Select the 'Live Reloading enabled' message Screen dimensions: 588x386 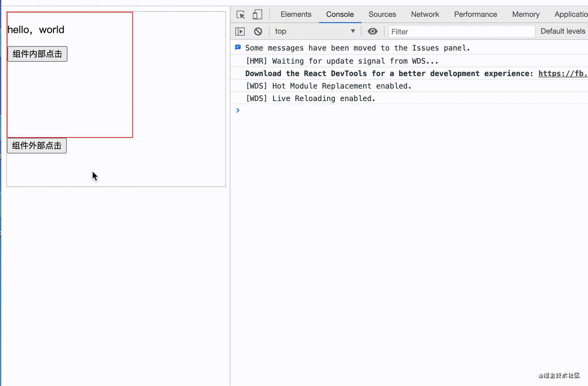[x=311, y=99]
